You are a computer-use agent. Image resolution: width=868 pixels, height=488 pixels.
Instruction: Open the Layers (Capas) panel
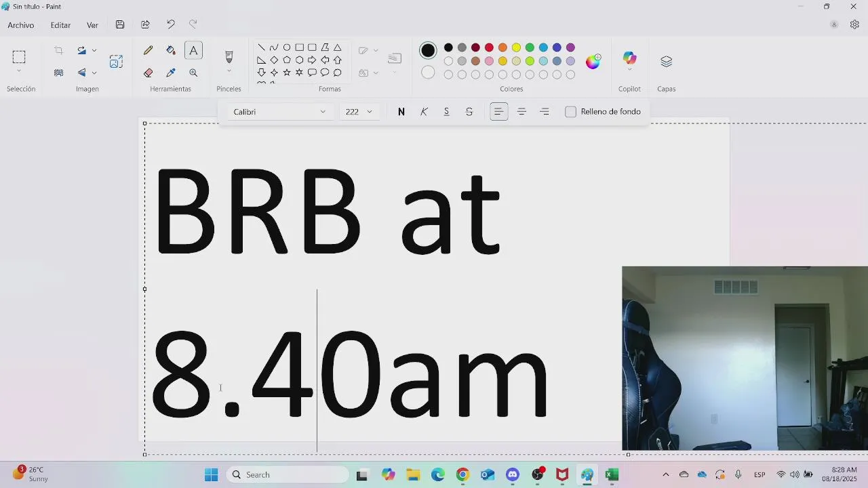667,62
